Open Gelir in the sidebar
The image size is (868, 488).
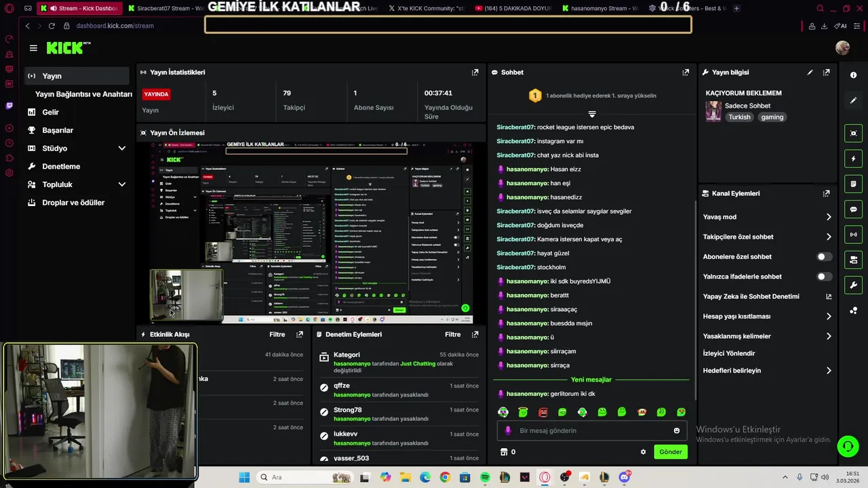(x=50, y=112)
